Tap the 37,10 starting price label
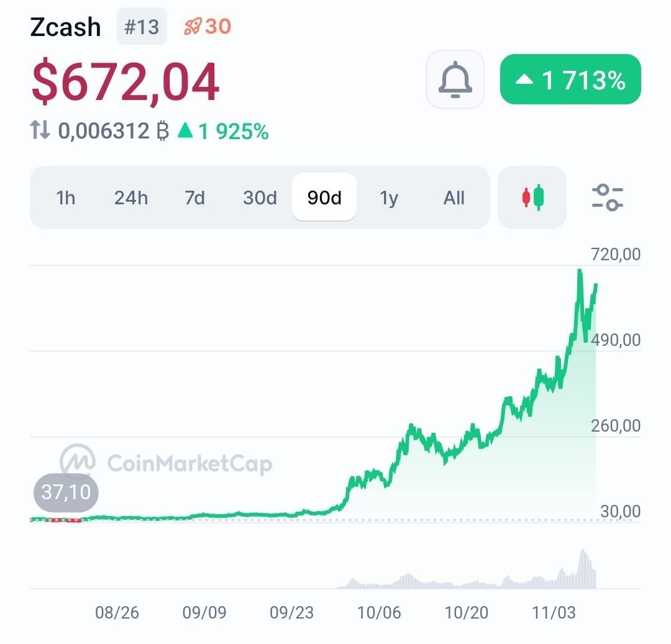671x644 pixels. [66, 492]
